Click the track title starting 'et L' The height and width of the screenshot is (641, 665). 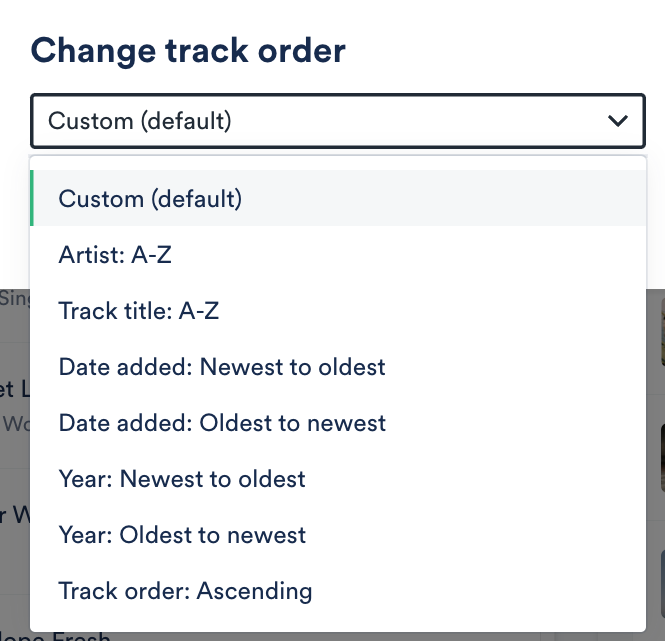pyautogui.click(x=12, y=388)
